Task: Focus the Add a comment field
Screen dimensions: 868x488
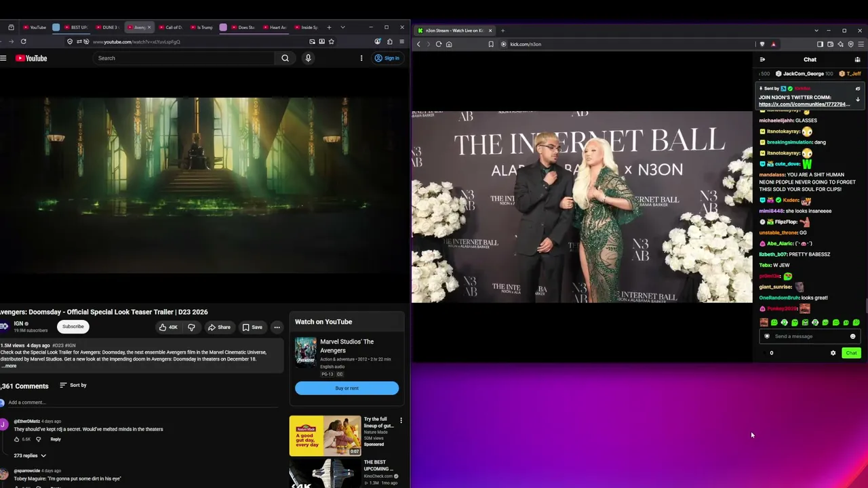Action: pyautogui.click(x=142, y=403)
